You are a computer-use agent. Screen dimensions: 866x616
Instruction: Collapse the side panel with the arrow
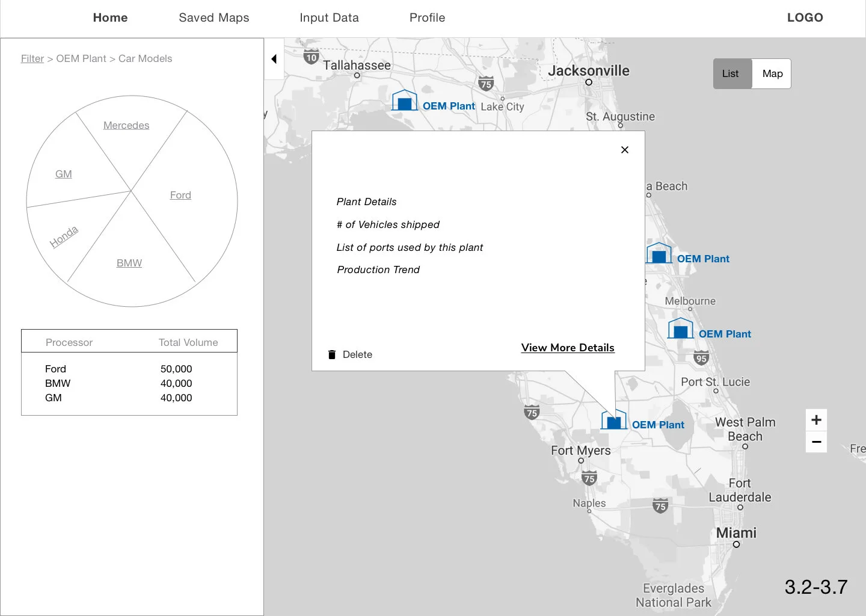274,59
